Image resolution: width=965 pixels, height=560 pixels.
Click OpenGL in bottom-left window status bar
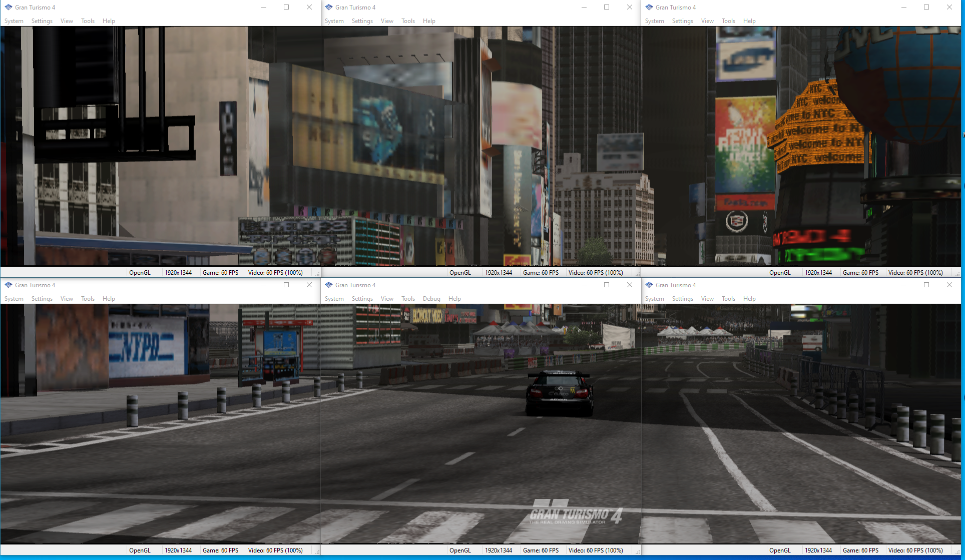(140, 550)
